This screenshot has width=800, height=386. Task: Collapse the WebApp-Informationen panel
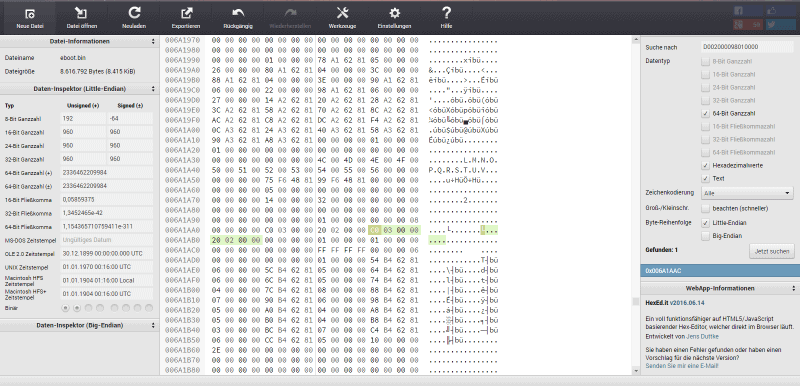pyautogui.click(x=720, y=288)
